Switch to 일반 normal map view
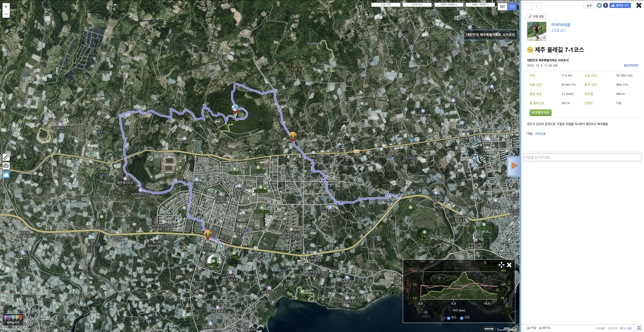644x332 pixels. [x=502, y=6]
